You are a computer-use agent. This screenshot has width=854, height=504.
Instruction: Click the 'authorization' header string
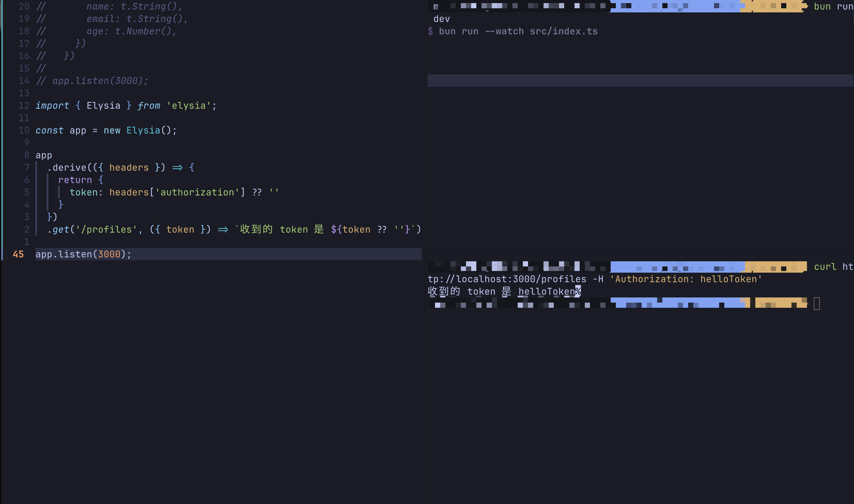(x=197, y=192)
